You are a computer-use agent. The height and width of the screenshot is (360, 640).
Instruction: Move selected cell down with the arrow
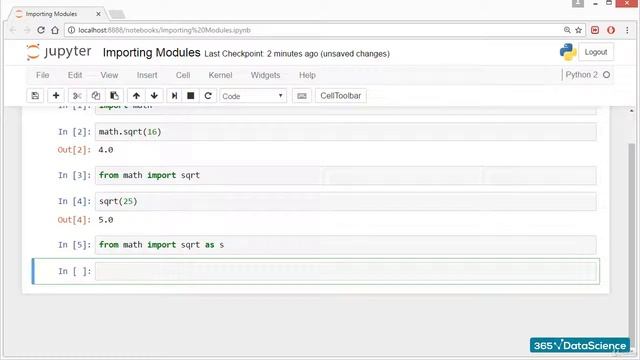click(x=154, y=96)
